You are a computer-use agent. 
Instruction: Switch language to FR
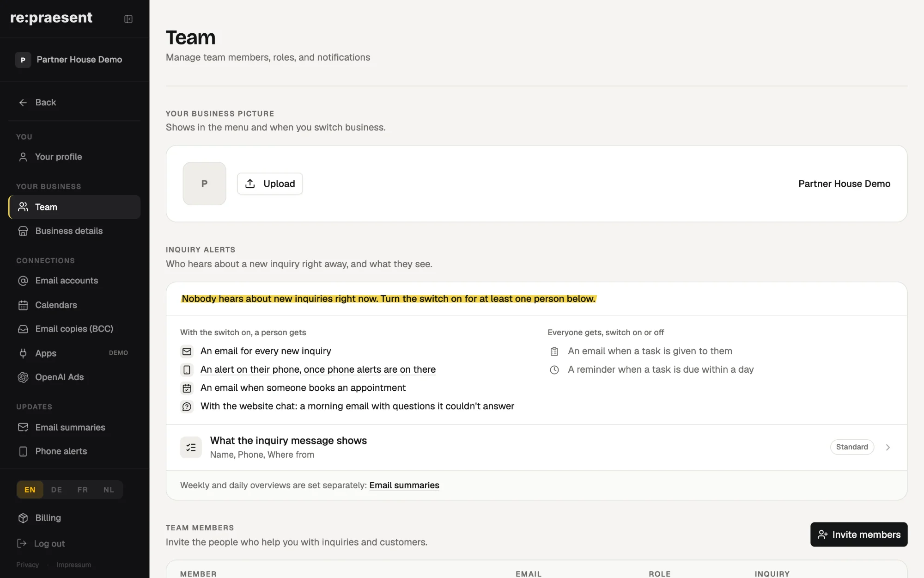[x=83, y=490]
